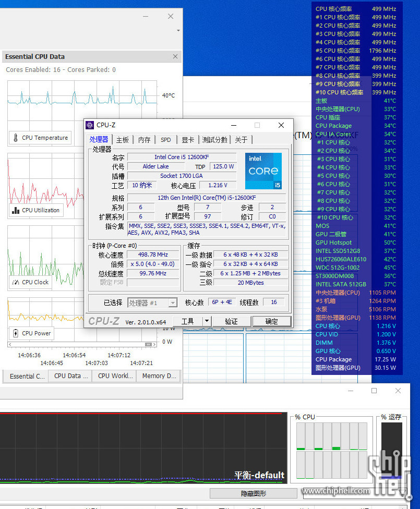
Task: Click the Intel Core i5 logo badge
Action: tap(263, 171)
